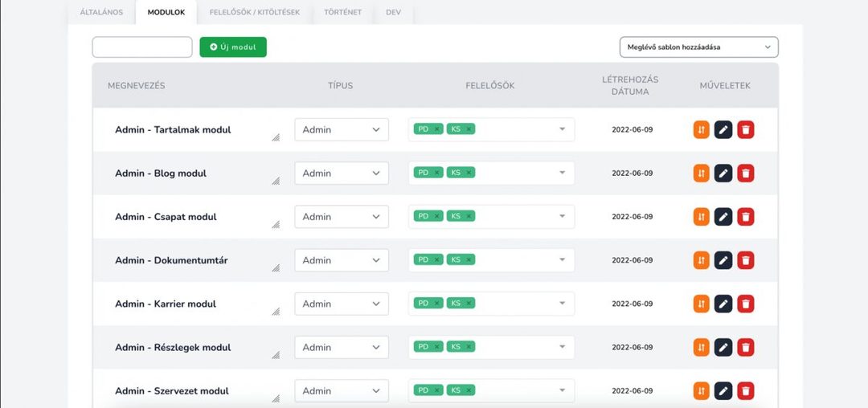The width and height of the screenshot is (868, 408).
Task: Go to the Történet tab
Action: (342, 12)
